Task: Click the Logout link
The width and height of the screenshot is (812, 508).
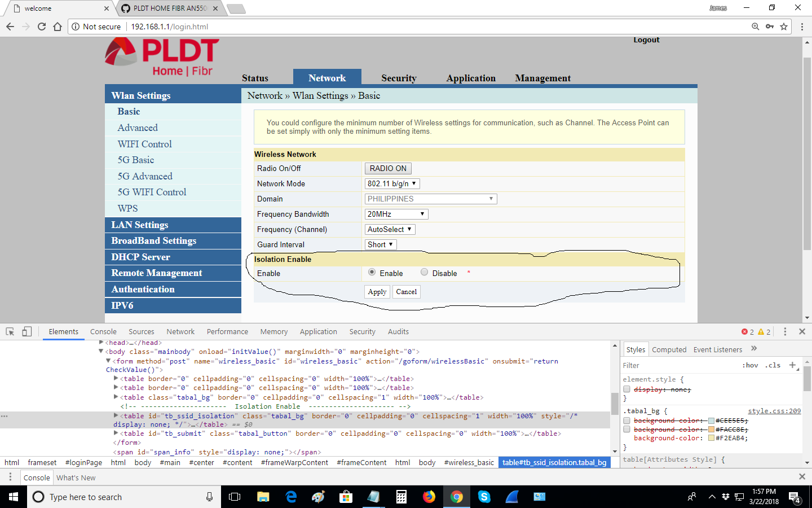Action: (646, 40)
